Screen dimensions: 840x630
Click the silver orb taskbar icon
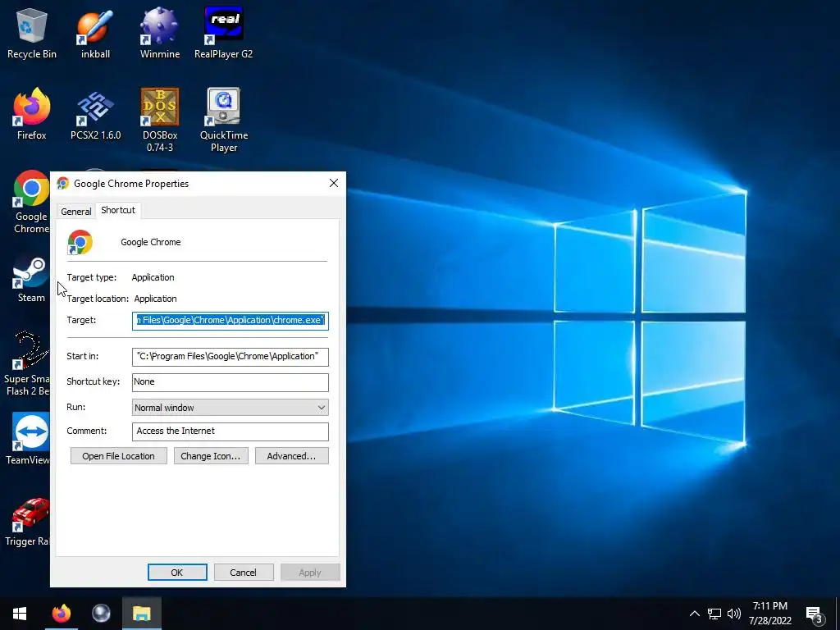(101, 614)
